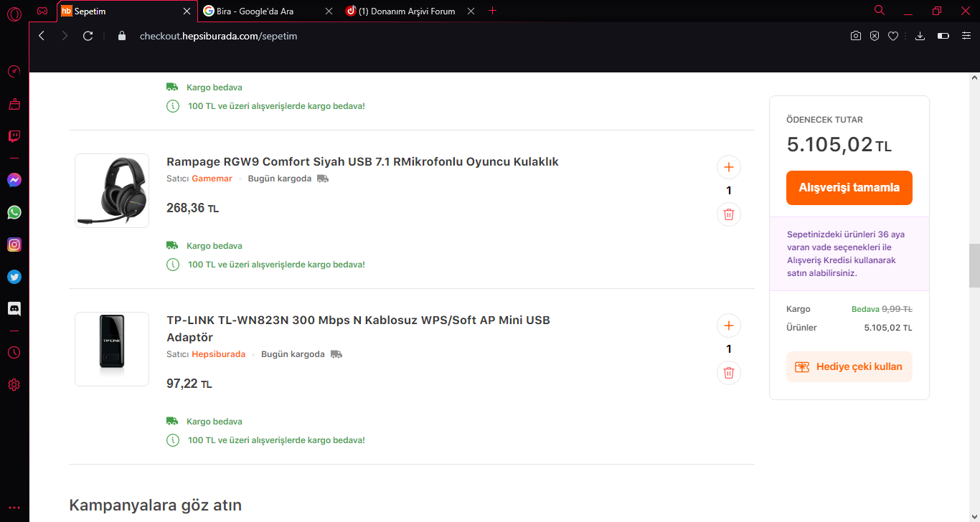Open the Twitch panel in sidebar
The image size is (980, 522).
click(x=14, y=136)
